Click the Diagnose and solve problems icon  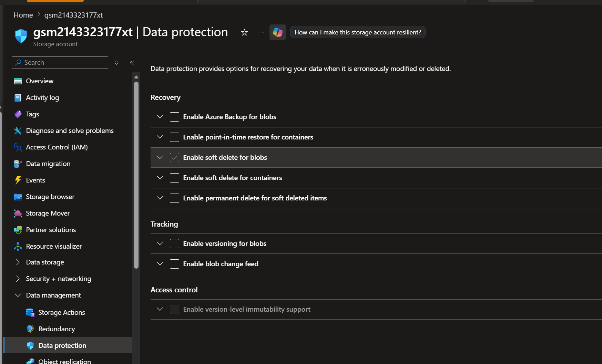[18, 131]
